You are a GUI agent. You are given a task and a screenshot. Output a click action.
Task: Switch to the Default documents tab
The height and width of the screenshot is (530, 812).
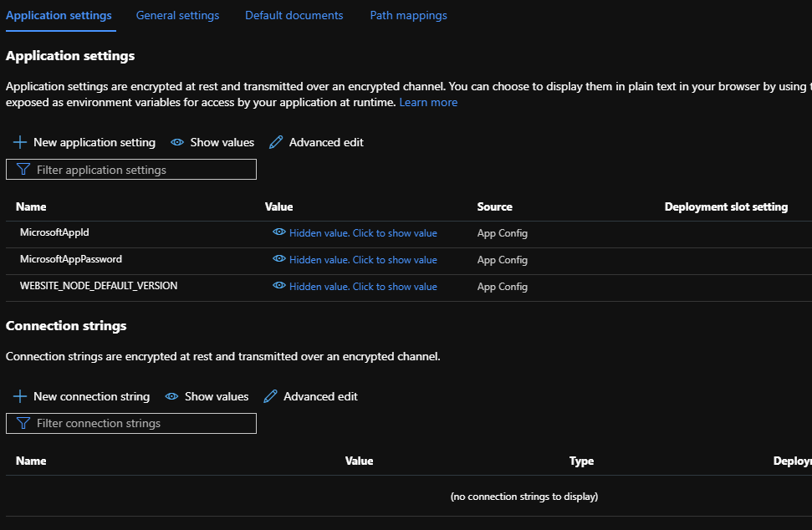click(294, 15)
